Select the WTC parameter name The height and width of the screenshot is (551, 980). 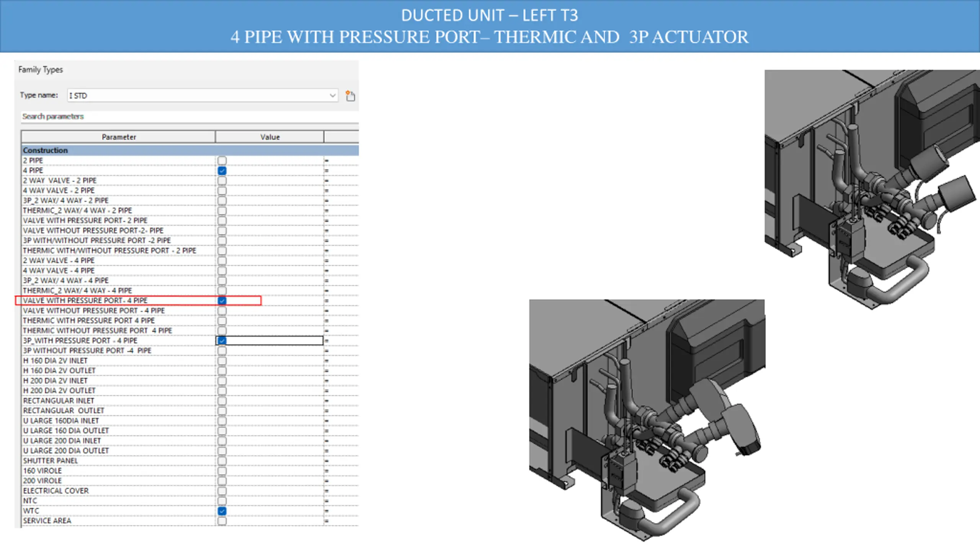tap(31, 511)
